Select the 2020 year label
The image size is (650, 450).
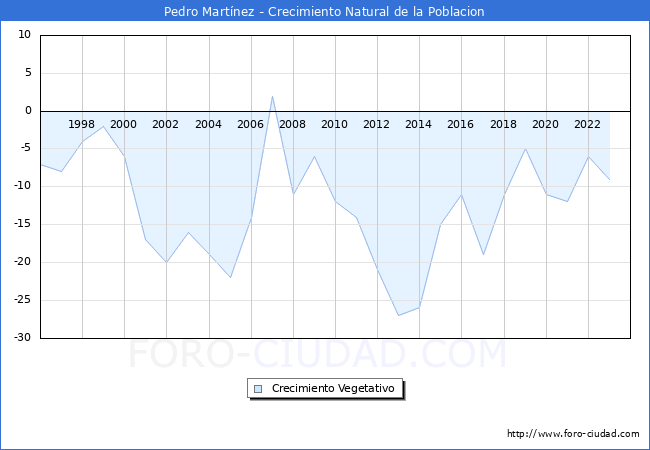point(546,124)
